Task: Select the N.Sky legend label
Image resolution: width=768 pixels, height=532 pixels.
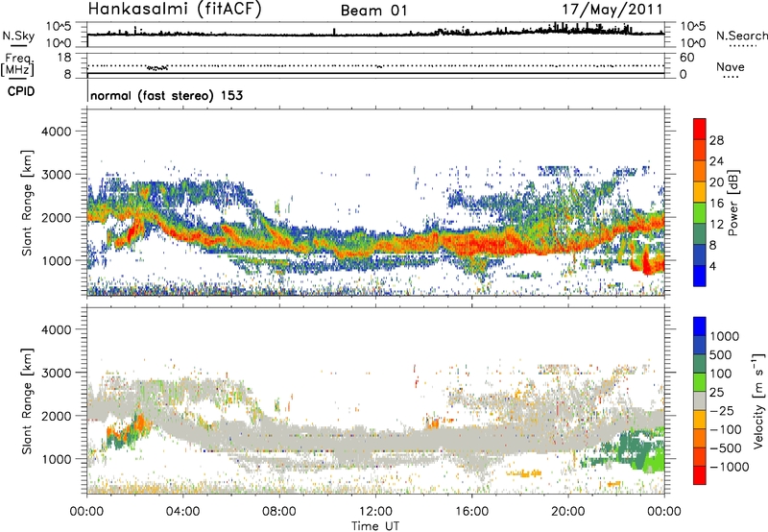Action: coord(18,36)
